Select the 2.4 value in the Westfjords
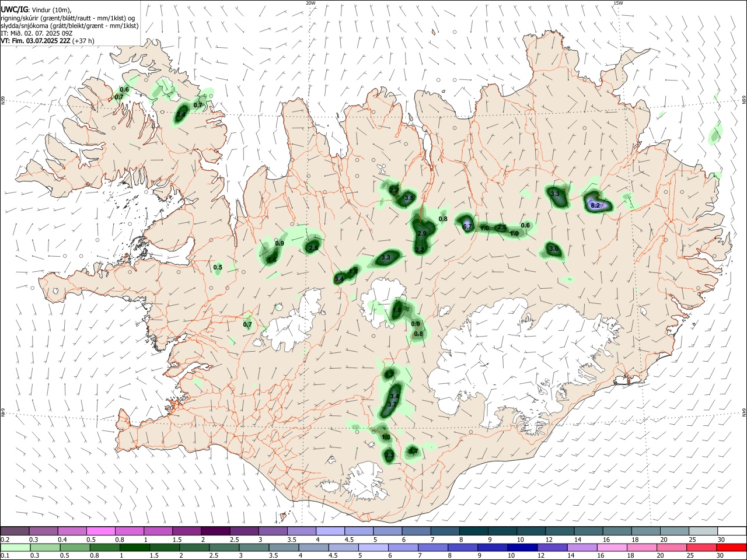The width and height of the screenshot is (747, 560). pyautogui.click(x=180, y=115)
